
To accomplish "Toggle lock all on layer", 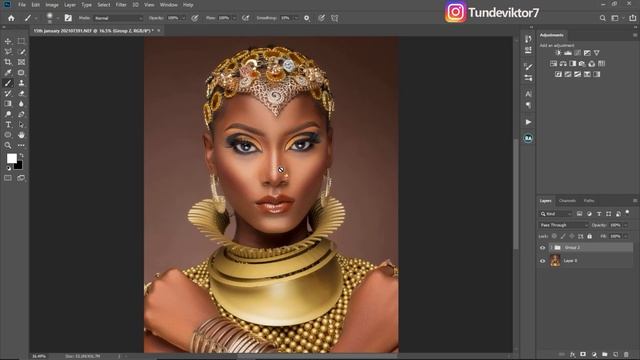I will pos(589,236).
